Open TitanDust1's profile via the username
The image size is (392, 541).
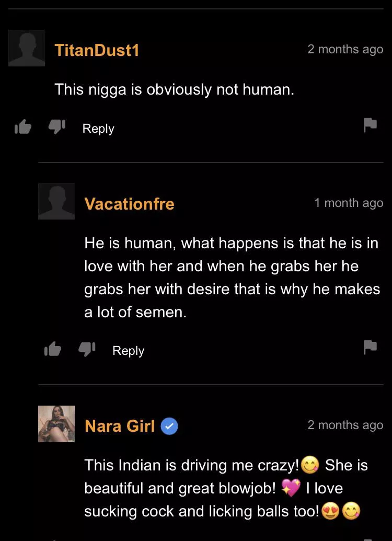[x=97, y=50]
